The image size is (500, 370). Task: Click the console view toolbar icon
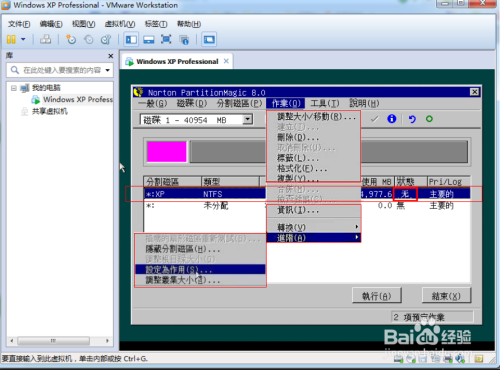pyautogui.click(x=209, y=40)
